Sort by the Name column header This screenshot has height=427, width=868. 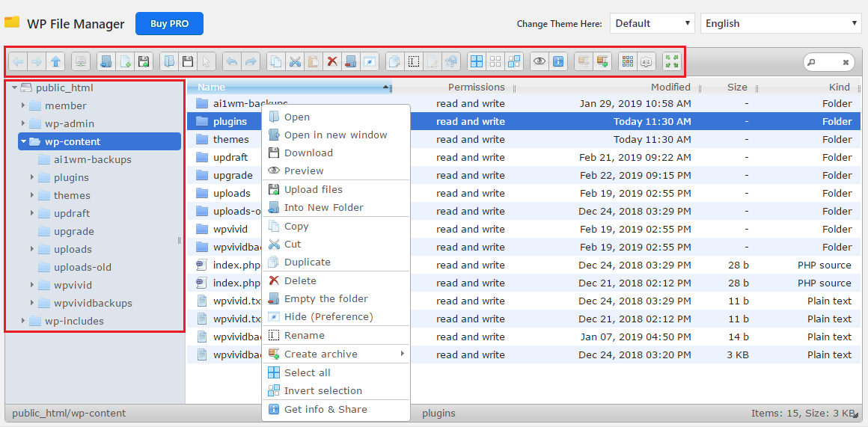[288, 87]
